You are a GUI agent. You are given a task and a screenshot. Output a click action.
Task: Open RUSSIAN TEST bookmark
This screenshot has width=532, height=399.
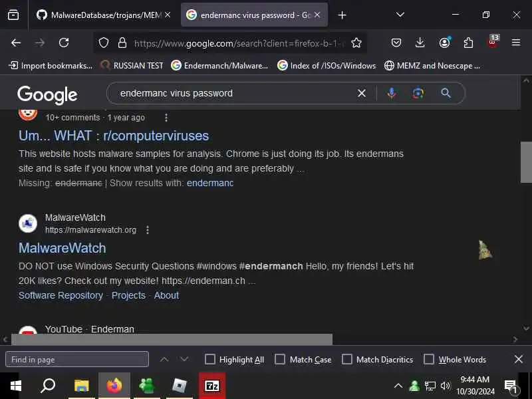click(x=132, y=65)
